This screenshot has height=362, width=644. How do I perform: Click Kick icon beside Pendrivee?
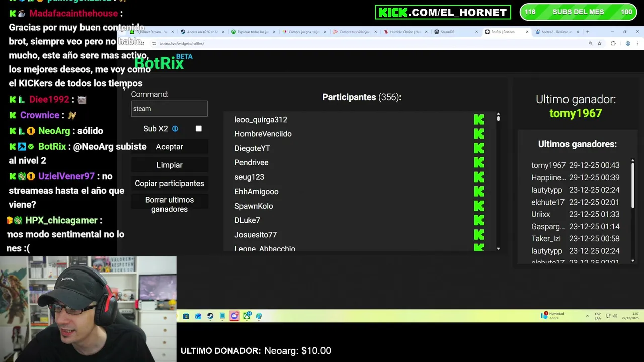(x=479, y=162)
